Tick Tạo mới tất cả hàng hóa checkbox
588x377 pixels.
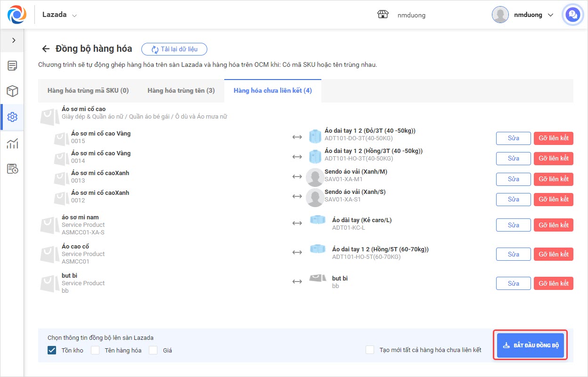click(x=370, y=350)
